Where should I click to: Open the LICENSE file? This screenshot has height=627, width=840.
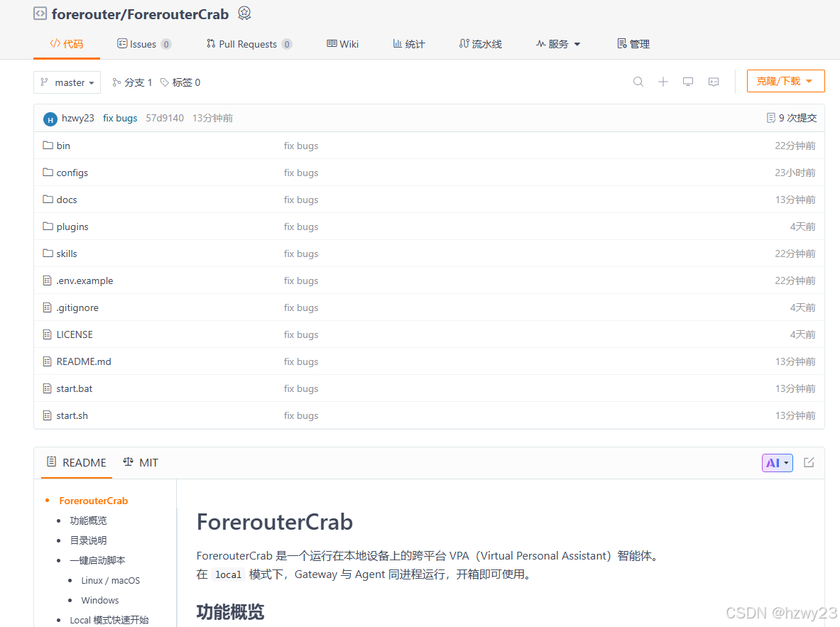tap(75, 334)
